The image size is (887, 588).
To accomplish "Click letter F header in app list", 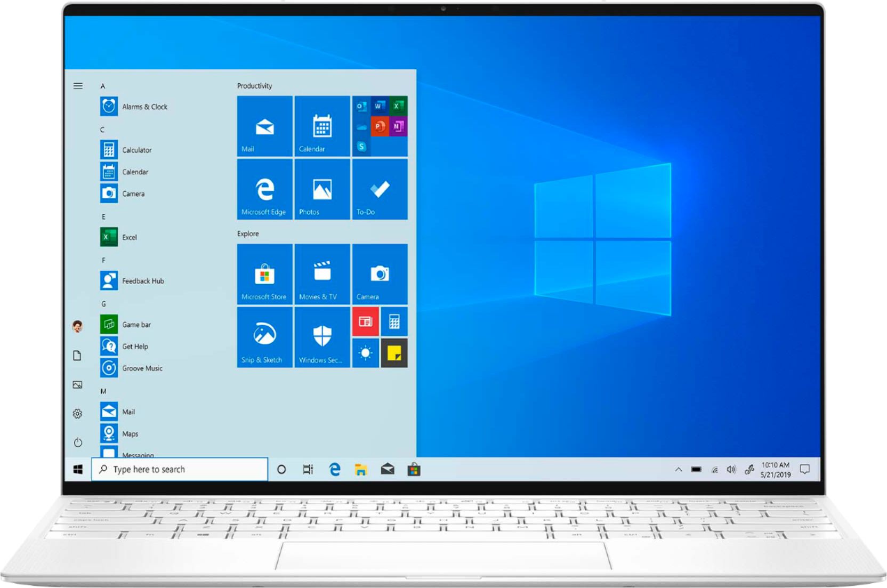I will click(103, 260).
